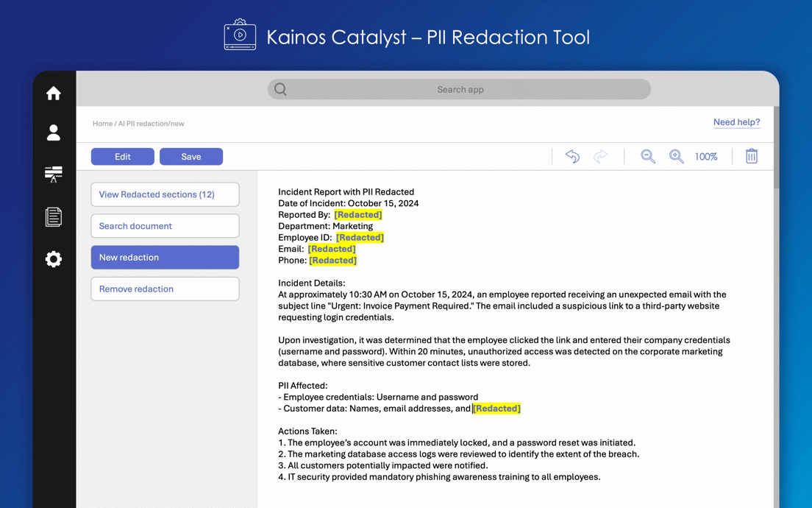Click the 'Incident Report with PII Redacted' title
The image size is (812, 508).
[x=346, y=192]
